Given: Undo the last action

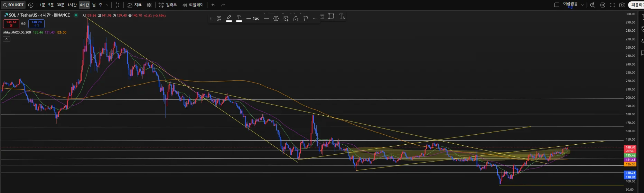Looking at the screenshot, I should click(x=213, y=5).
